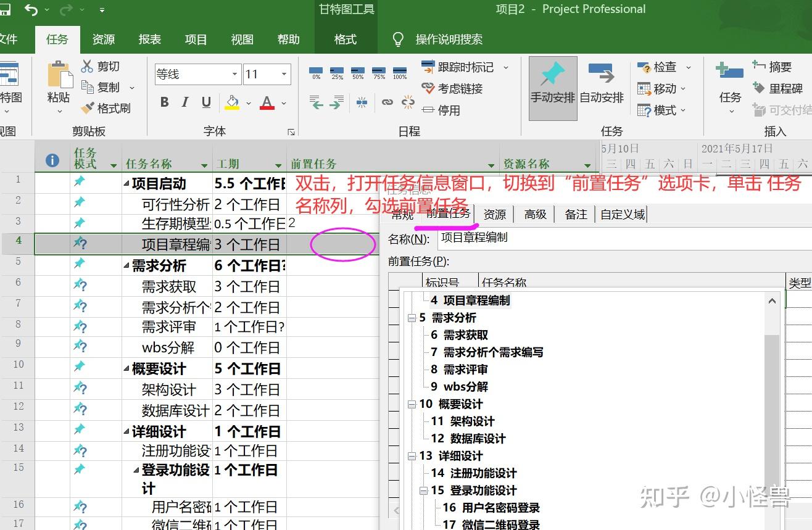Image resolution: width=812 pixels, height=530 pixels.
Task: Select 11 架构设计 in predecessor list
Action: point(463,421)
